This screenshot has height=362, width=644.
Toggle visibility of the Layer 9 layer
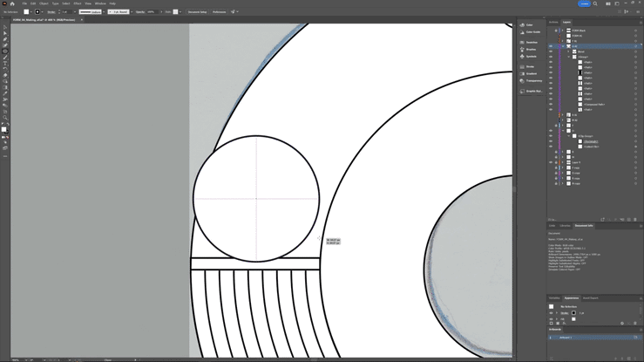(x=551, y=162)
